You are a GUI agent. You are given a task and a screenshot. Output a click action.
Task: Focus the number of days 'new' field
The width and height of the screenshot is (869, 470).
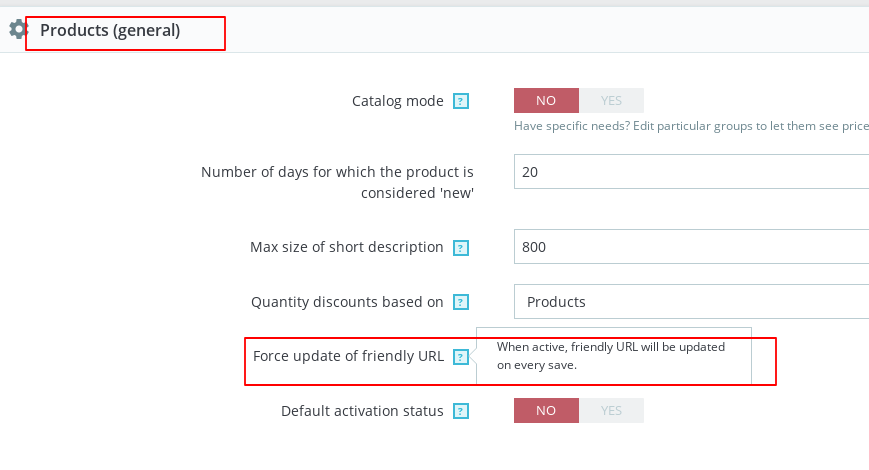(691, 172)
